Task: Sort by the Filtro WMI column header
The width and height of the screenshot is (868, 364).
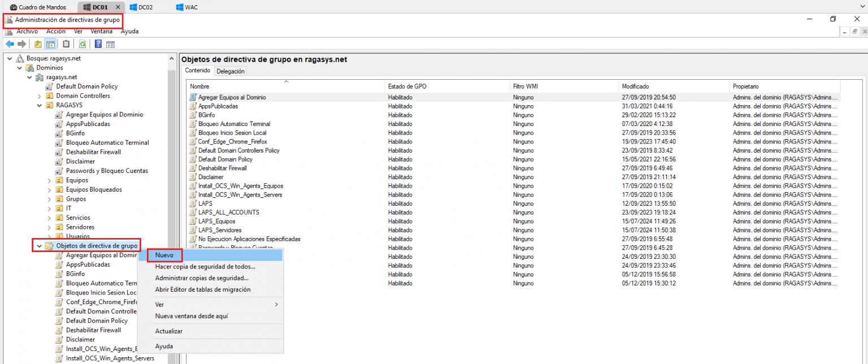Action: pos(564,86)
